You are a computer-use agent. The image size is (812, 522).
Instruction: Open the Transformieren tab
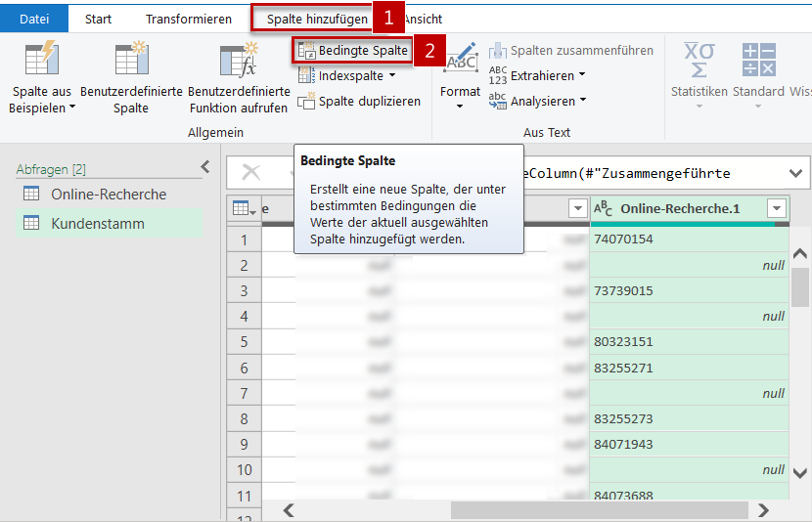189,20
